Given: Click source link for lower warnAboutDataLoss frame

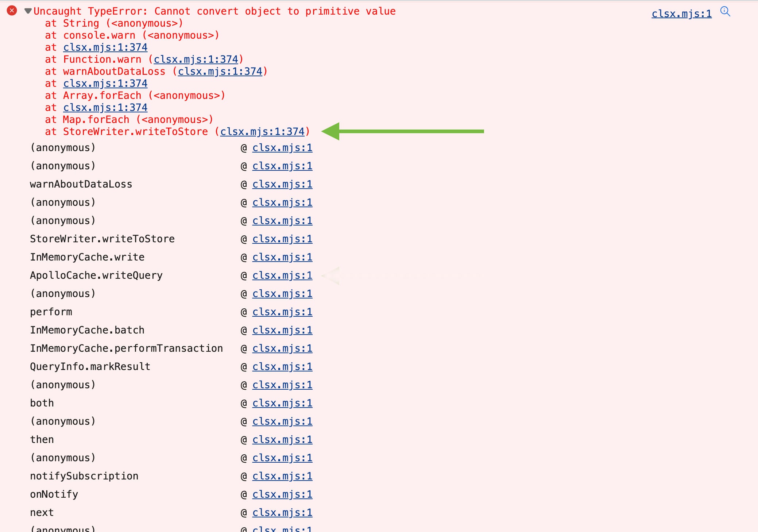Looking at the screenshot, I should [282, 184].
